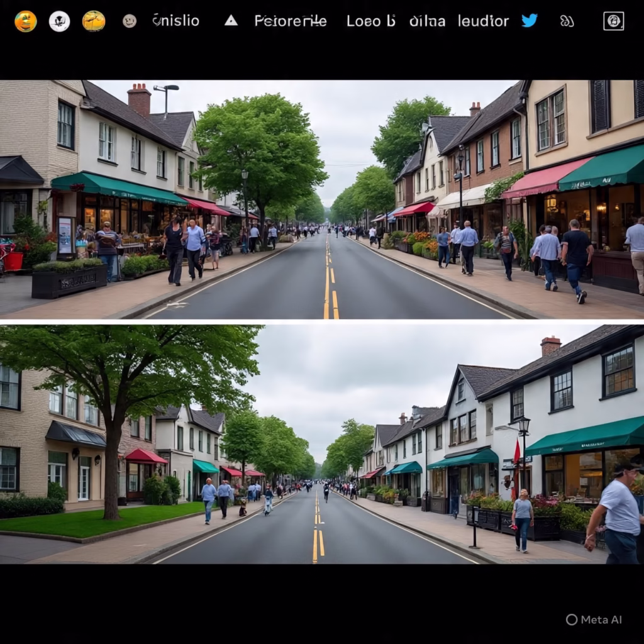Viewport: 644px width, 644px height.
Task: Open the blue Twitter bird icon
Action: point(530,20)
